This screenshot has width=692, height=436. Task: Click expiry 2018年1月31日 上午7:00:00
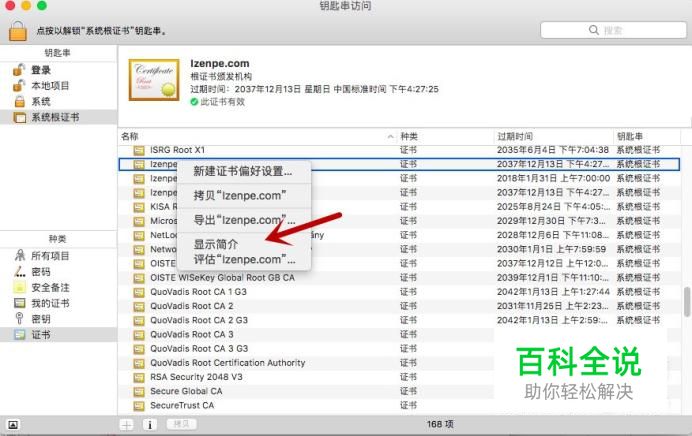click(x=553, y=178)
